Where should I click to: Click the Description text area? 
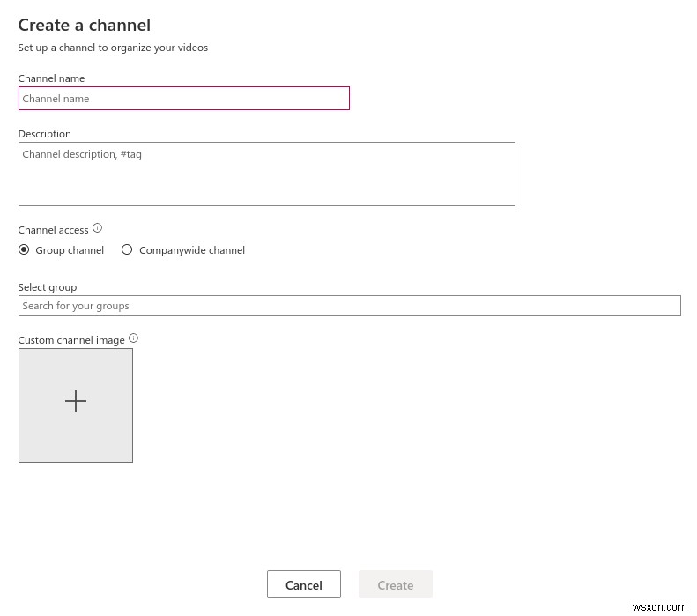pyautogui.click(x=267, y=174)
